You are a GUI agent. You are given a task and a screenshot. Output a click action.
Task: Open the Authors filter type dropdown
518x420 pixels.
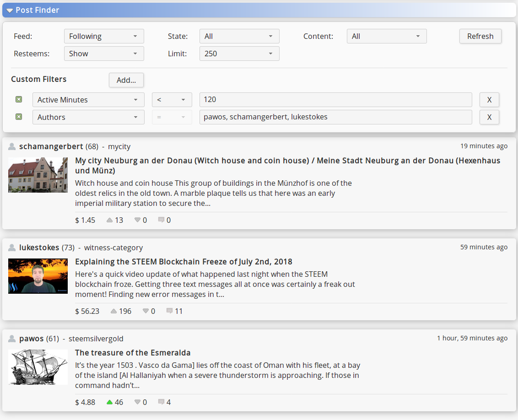88,117
